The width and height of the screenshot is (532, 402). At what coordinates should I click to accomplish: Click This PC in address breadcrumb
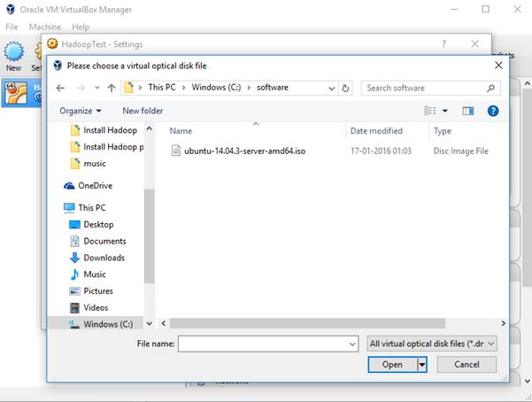[162, 88]
